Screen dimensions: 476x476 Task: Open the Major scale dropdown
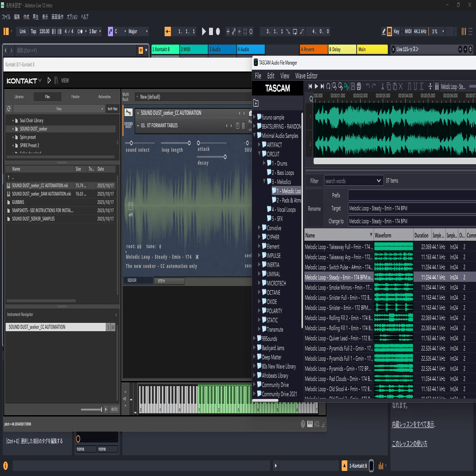[138, 31]
